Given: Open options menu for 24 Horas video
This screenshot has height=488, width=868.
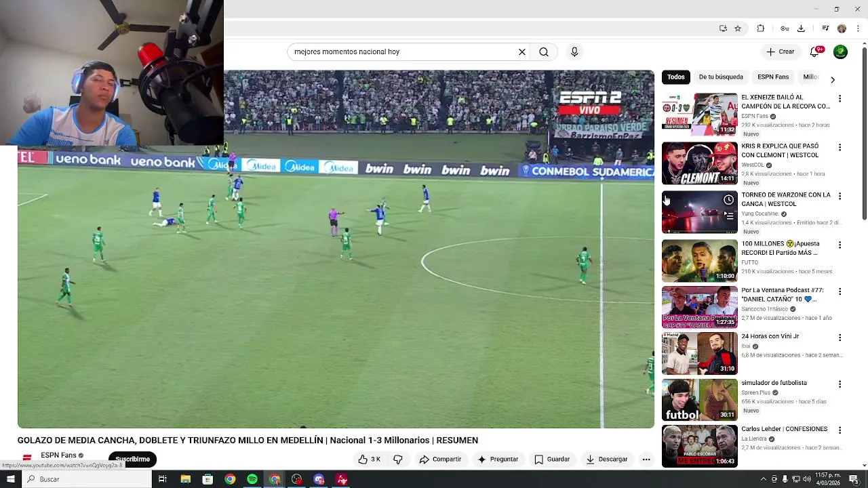Looking at the screenshot, I should [x=840, y=338].
